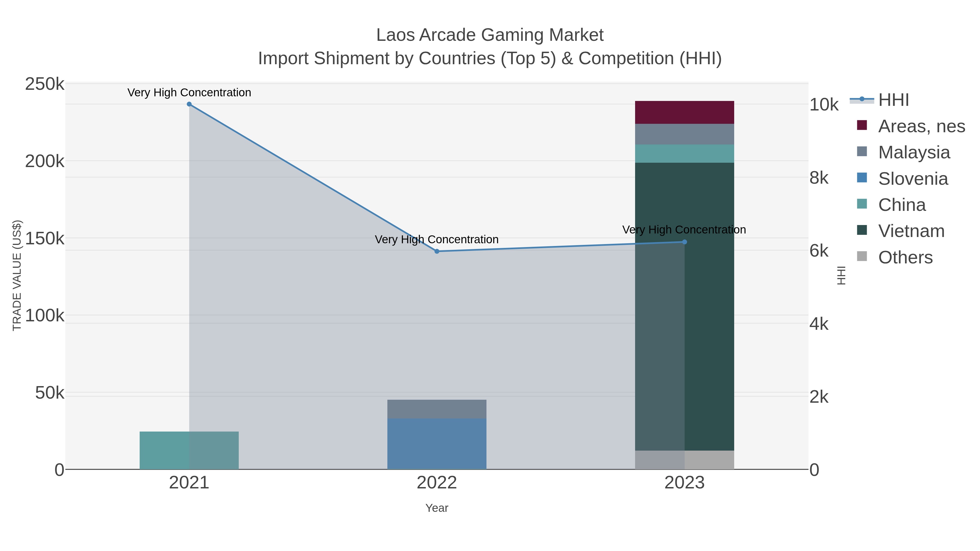Click the HHI line marker icon in legend

(862, 99)
